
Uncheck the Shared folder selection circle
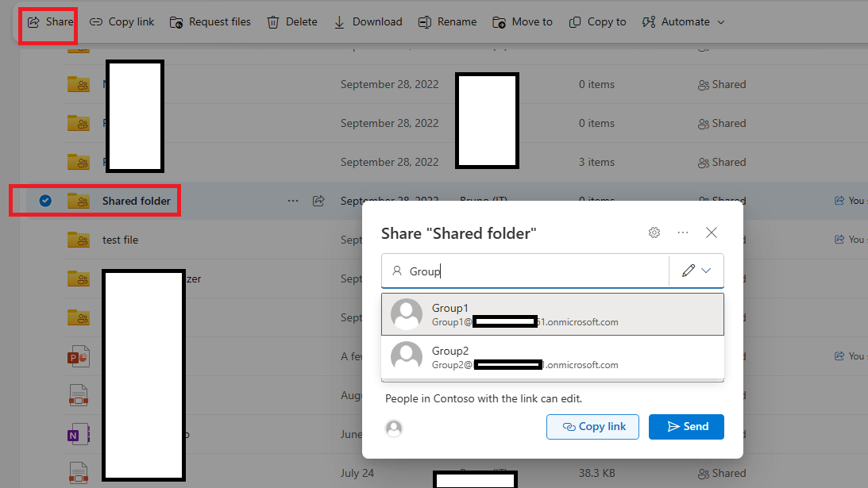[45, 201]
